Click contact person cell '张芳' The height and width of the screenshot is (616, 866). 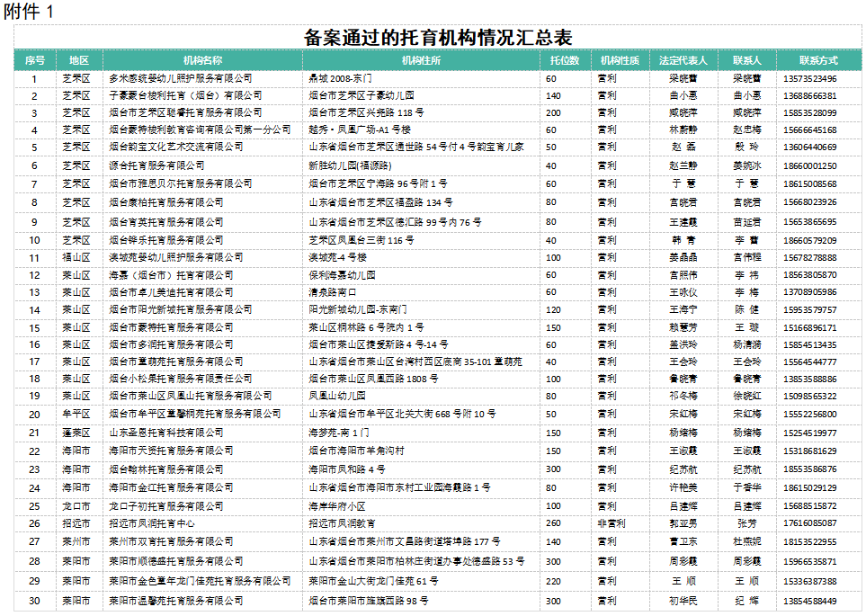point(746,523)
